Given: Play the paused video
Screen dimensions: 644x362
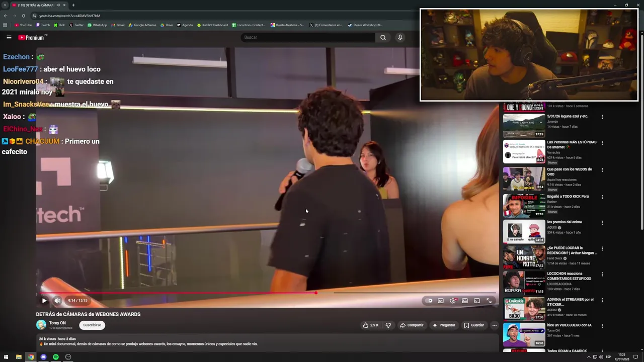Looking at the screenshot, I should 44,301.
